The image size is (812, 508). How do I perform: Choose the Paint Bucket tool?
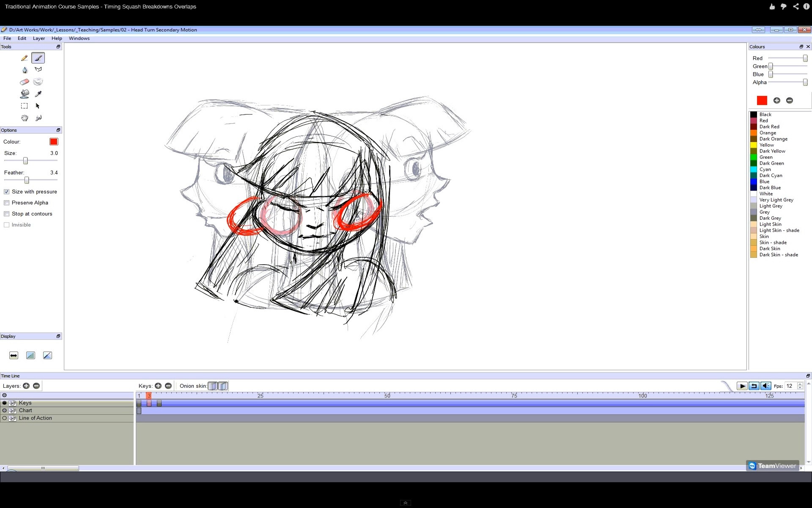(x=25, y=94)
